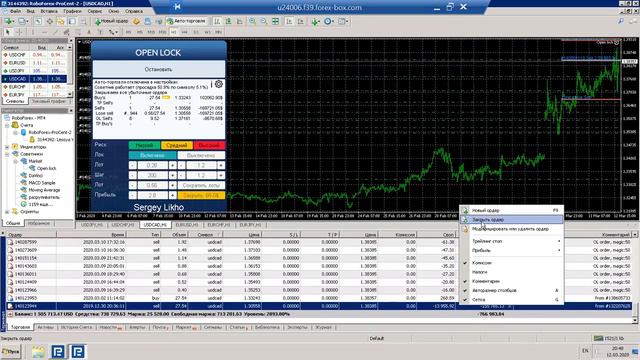Switch to the USDJPY,H1 chart tab
The width and height of the screenshot is (640, 360).
tap(91, 225)
